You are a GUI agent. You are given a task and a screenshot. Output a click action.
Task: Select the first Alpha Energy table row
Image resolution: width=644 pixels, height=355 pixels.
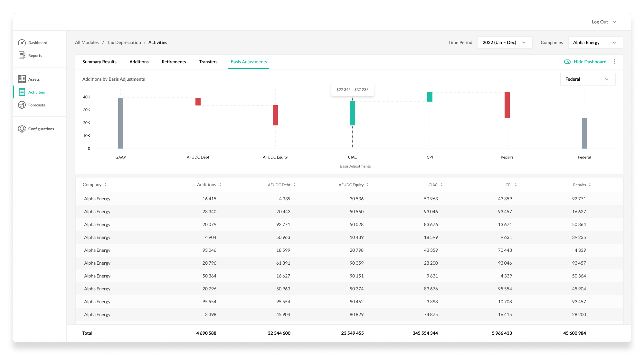coord(349,199)
